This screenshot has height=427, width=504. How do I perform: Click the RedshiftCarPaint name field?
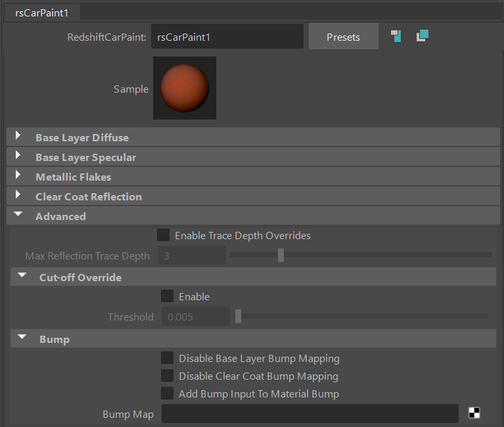(227, 37)
